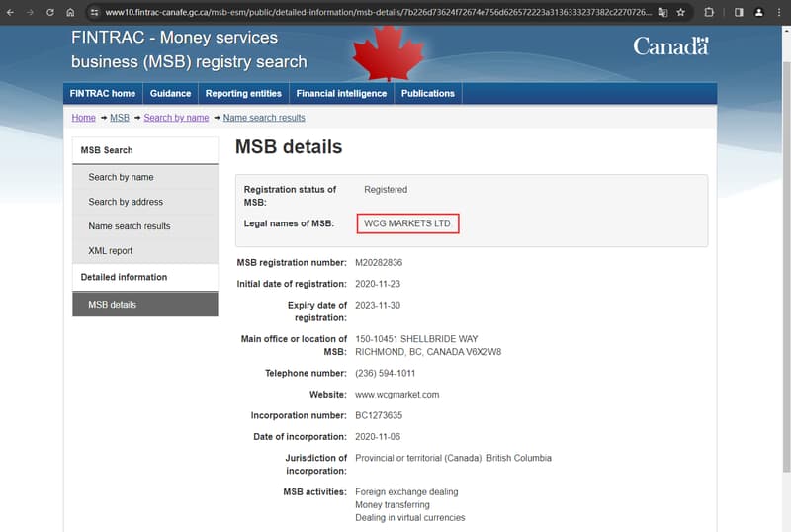Viewport: 791px width, 532px height.
Task: Open the XML report sidebar link
Action: [110, 251]
